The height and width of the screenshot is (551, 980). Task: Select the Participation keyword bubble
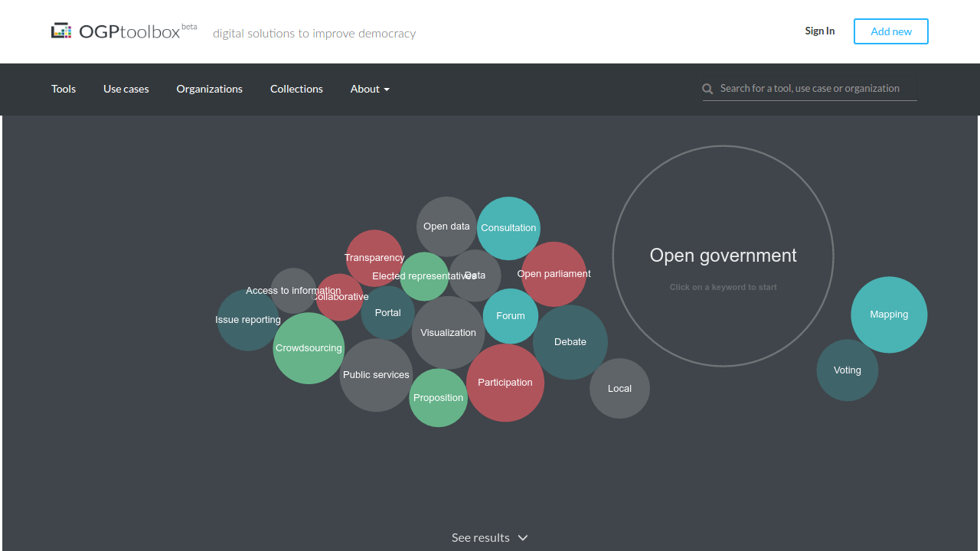[505, 383]
